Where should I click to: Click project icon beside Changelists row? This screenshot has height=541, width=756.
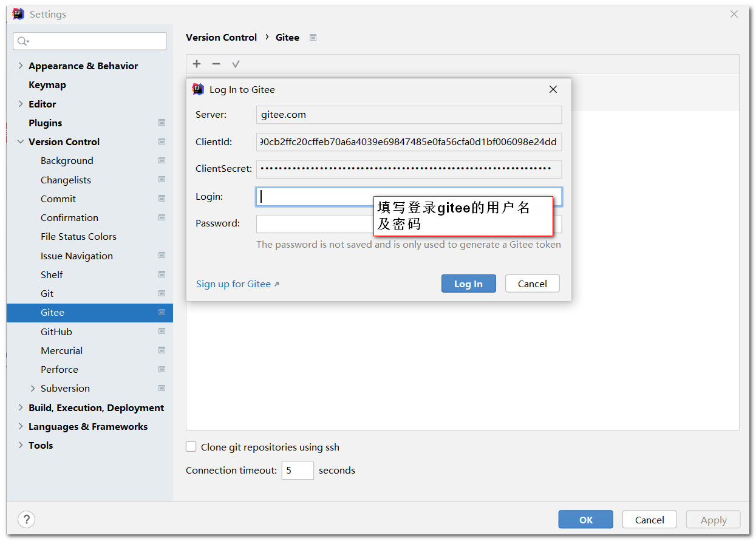point(162,180)
